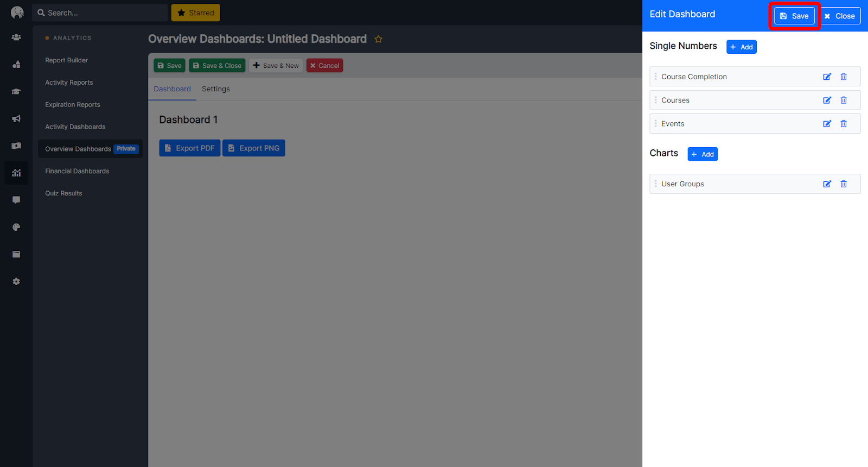The image size is (868, 467).
Task: Open the settings gear sidebar icon
Action: coord(16,282)
